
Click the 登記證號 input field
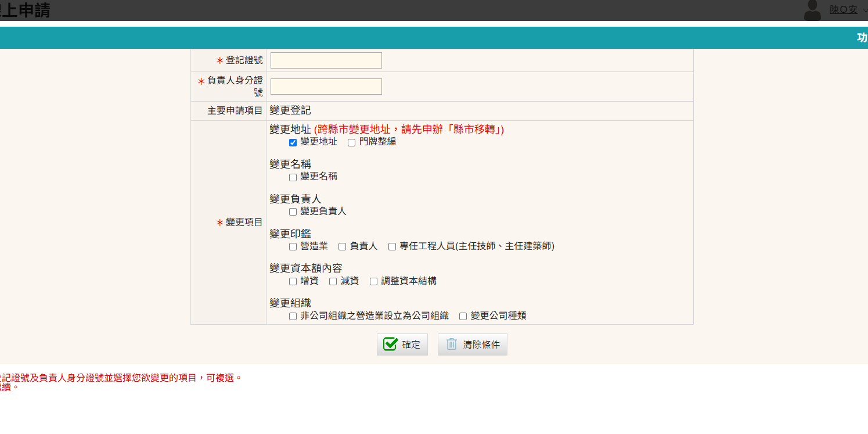coord(326,60)
